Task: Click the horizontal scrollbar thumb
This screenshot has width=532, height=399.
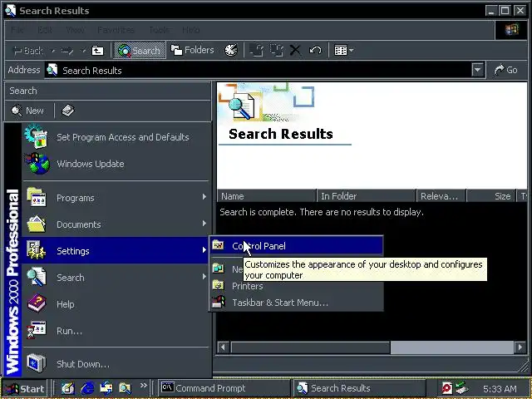Action: pos(310,347)
